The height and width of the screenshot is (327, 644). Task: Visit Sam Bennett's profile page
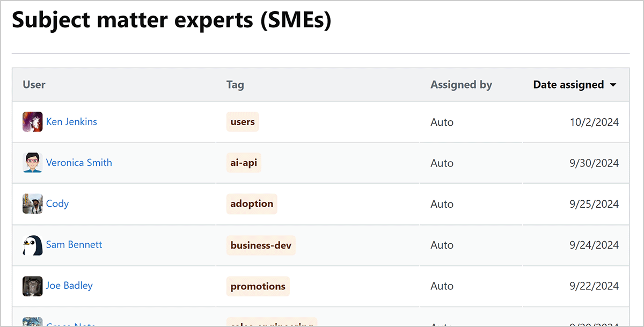pyautogui.click(x=74, y=245)
